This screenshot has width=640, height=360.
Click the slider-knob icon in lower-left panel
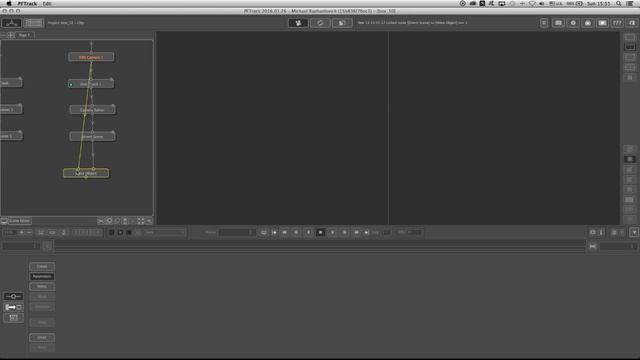point(13,296)
